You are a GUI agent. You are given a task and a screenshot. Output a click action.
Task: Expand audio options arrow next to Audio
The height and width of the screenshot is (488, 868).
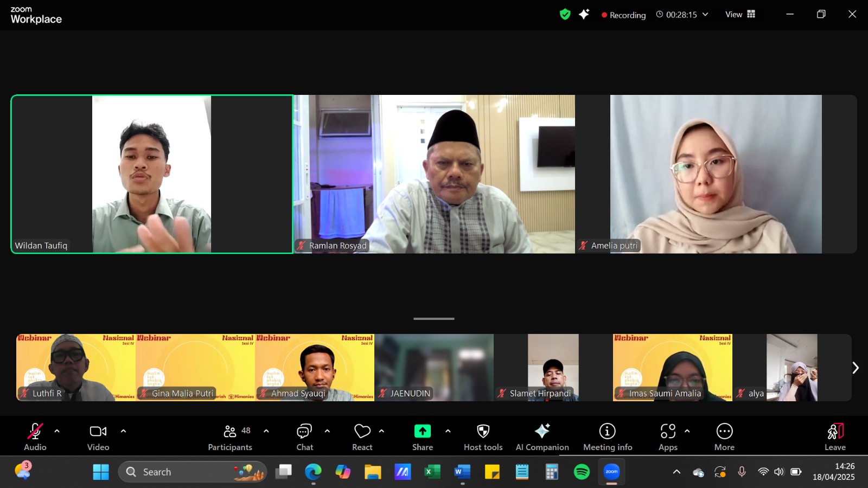click(x=57, y=431)
